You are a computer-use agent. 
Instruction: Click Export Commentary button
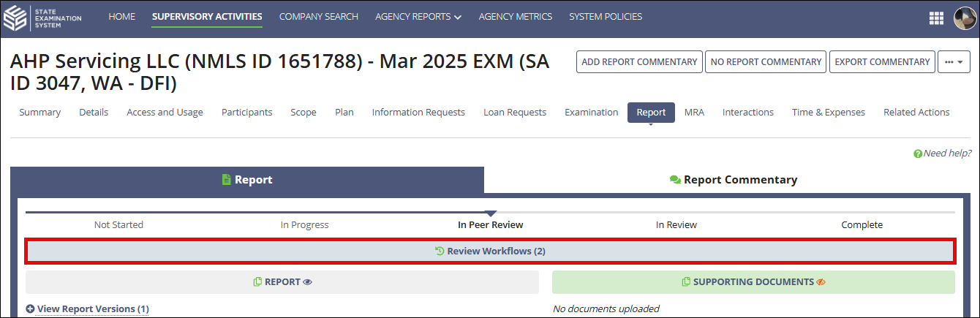[882, 62]
